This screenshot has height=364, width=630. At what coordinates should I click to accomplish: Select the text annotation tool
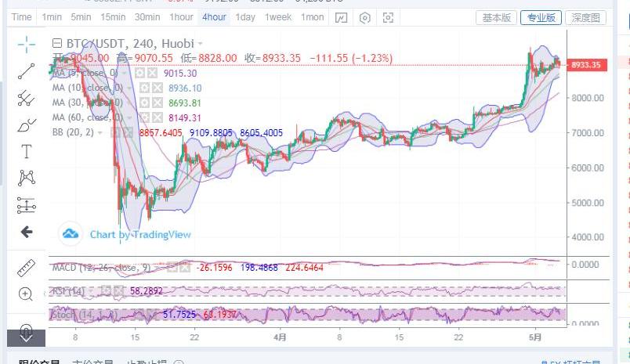27,151
